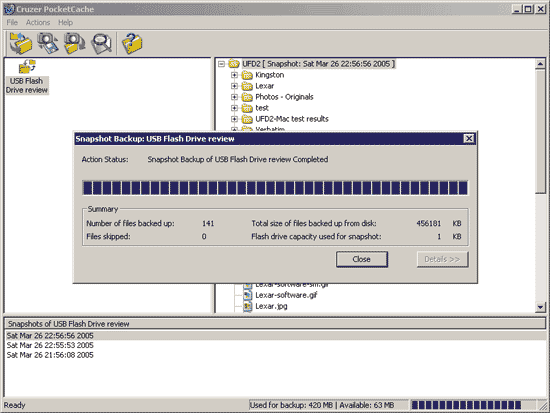Click the Lexar folder icon in tree
Viewport: 550px width, 413px height.
(247, 86)
